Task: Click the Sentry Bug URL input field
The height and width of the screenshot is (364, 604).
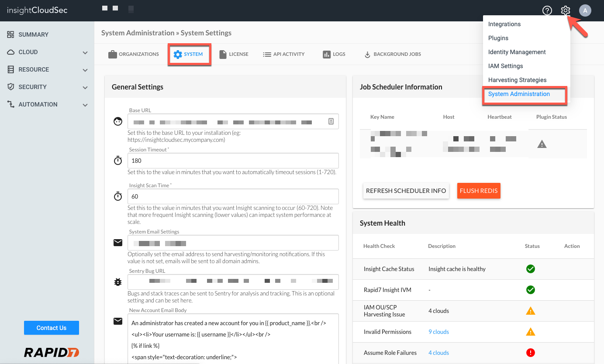Action: pos(233,282)
